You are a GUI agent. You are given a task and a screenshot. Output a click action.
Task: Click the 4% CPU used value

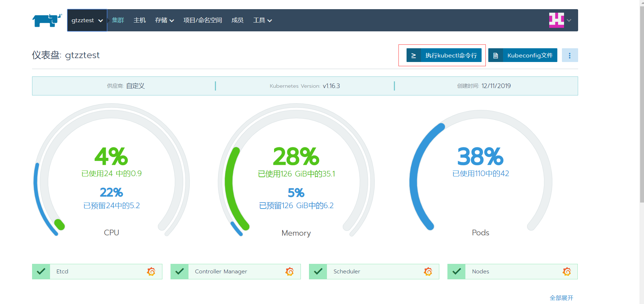tap(111, 156)
